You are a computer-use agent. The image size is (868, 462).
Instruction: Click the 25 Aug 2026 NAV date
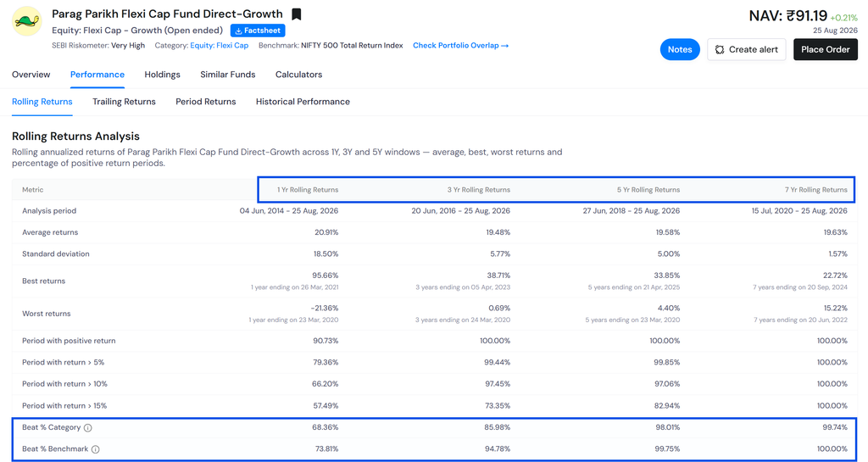click(835, 31)
